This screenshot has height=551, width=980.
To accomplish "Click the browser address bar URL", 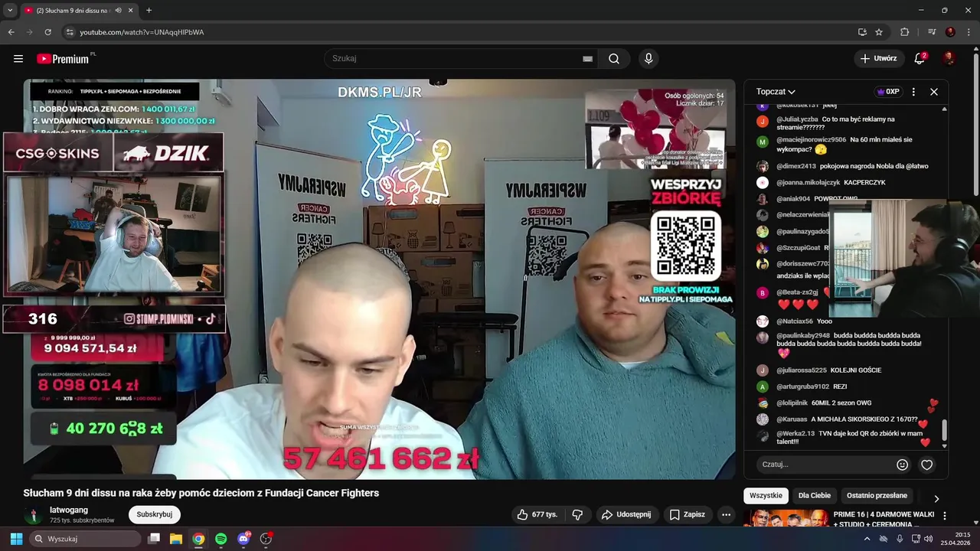I will 142,32.
